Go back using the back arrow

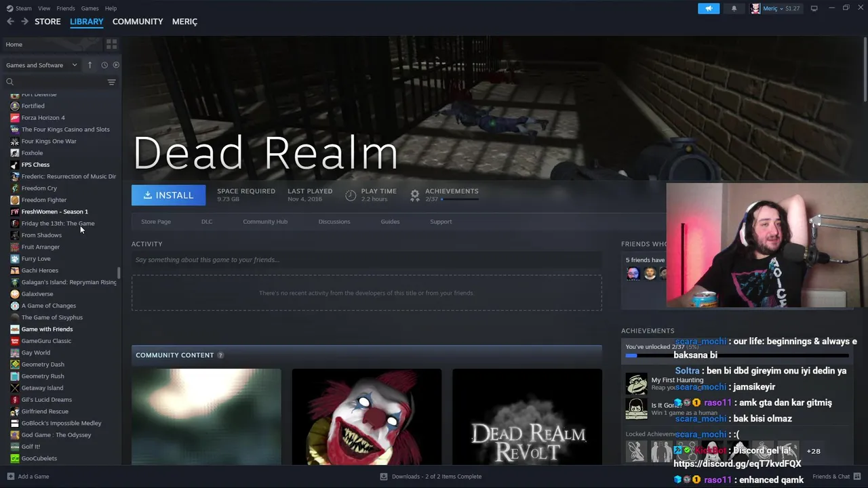[10, 22]
